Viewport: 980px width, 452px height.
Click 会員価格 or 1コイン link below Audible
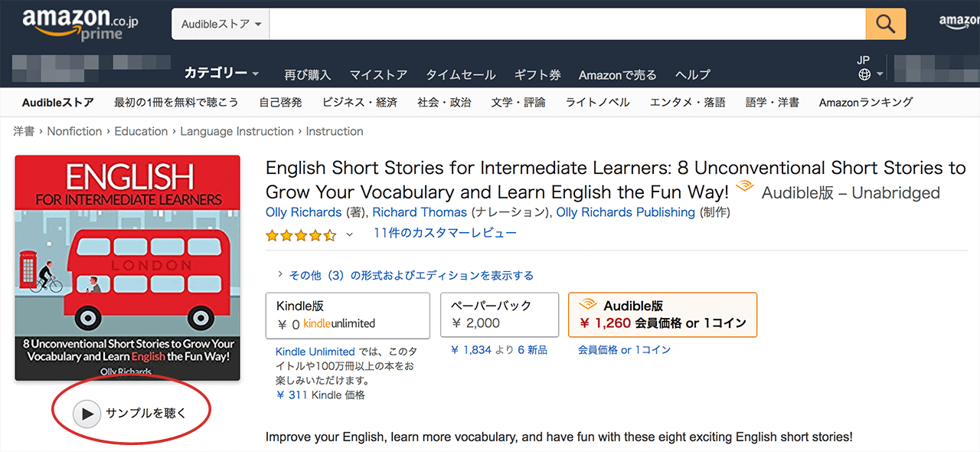624,350
